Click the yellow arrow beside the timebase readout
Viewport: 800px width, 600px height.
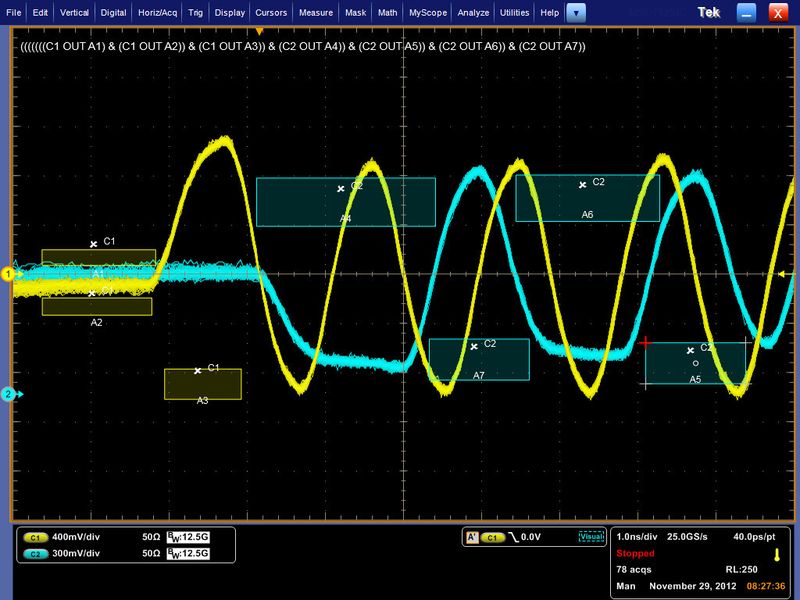click(x=779, y=553)
